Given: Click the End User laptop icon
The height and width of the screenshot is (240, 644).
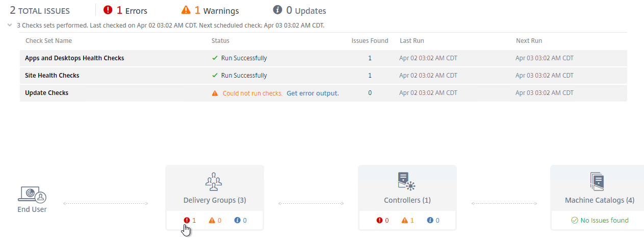Looking at the screenshot, I should 32,195.
